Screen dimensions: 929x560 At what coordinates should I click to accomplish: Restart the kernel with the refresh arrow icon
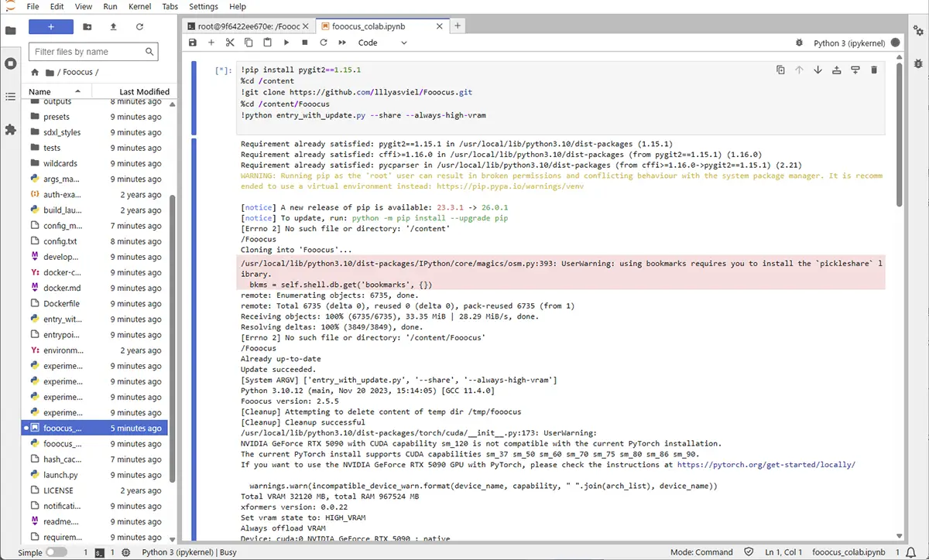[324, 43]
